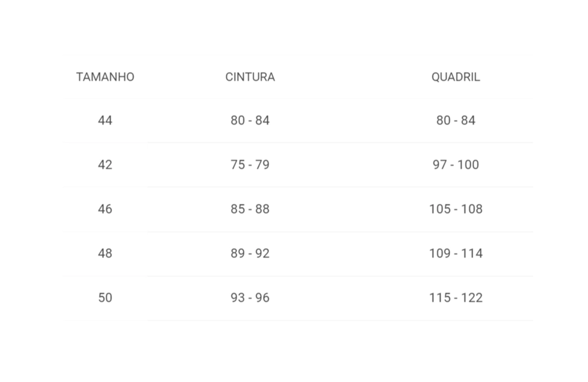Click the QUADRIL value in the size 44 row

pos(456,120)
